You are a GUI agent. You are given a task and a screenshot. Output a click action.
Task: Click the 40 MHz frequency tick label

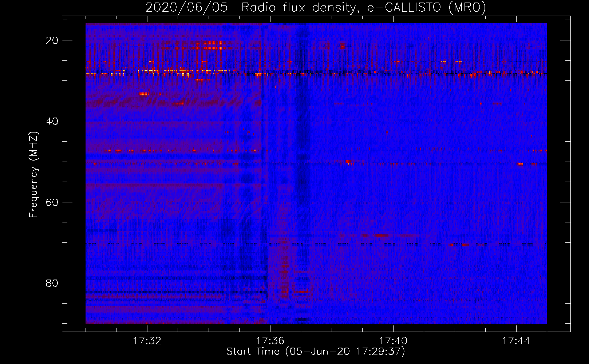[52, 121]
